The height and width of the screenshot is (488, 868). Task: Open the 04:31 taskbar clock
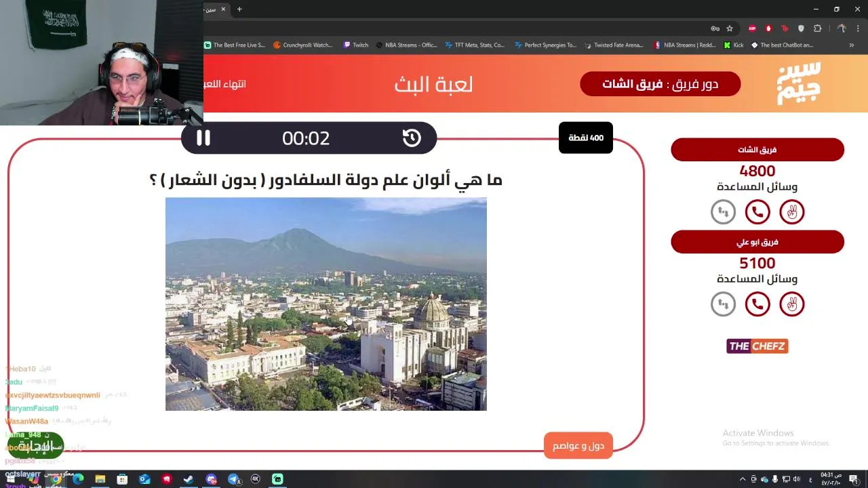tap(831, 479)
